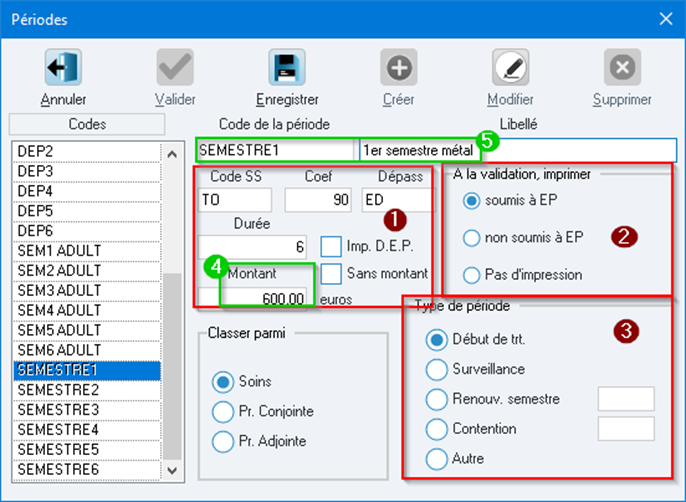Select the 'soumis à EP' radio option
This screenshot has height=502, width=686.
pyautogui.click(x=472, y=201)
